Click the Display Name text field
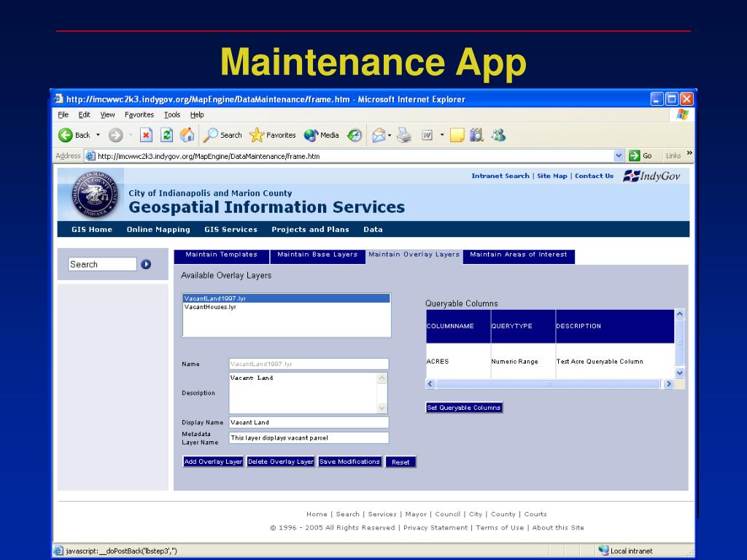The height and width of the screenshot is (560, 747). coord(309,422)
